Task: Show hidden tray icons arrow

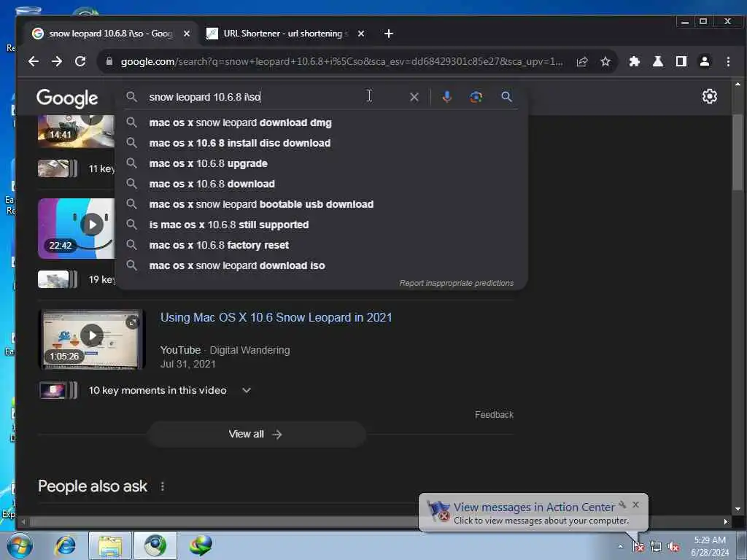Action: pos(620,547)
